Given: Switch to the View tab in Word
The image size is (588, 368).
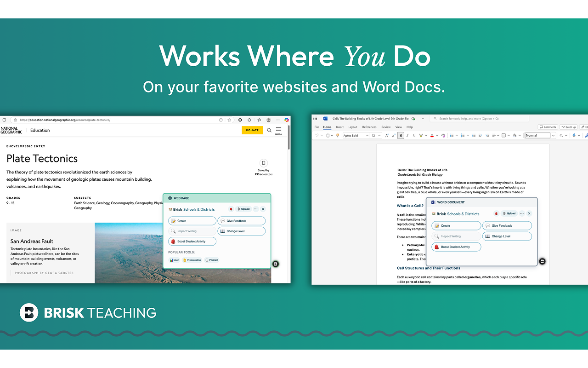Looking at the screenshot, I should [398, 127].
